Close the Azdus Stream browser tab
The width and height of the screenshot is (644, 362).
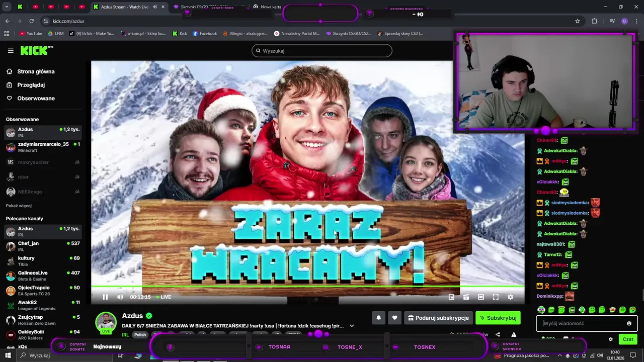tap(163, 7)
